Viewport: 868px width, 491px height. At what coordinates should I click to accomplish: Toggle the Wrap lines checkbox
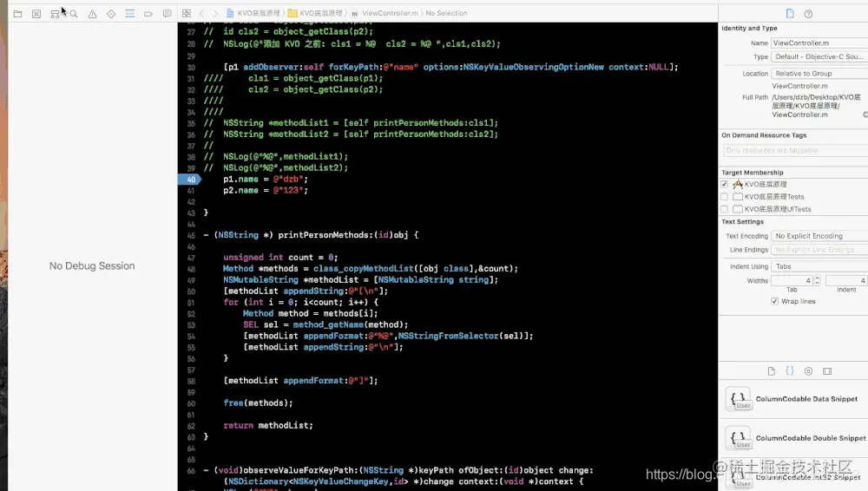(774, 302)
